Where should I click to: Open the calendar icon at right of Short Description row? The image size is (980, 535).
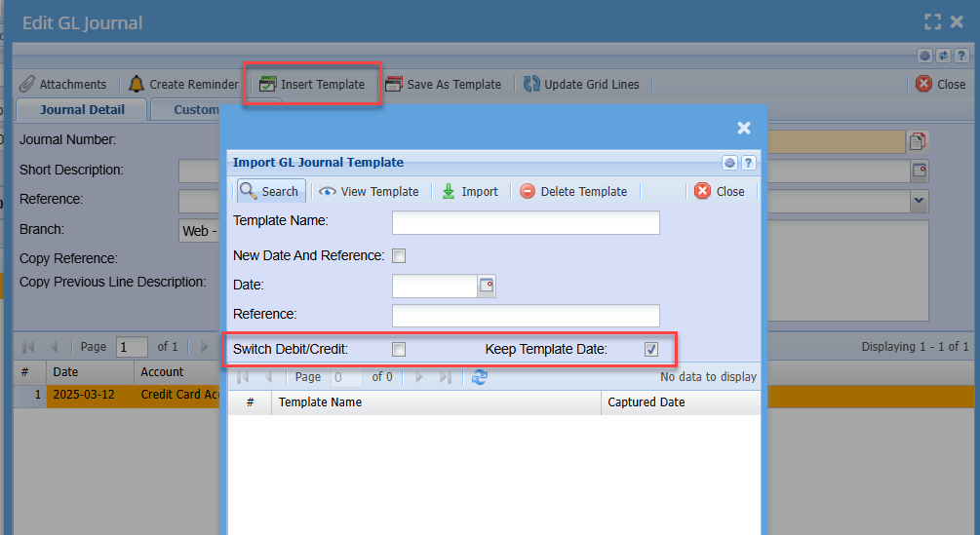[920, 171]
